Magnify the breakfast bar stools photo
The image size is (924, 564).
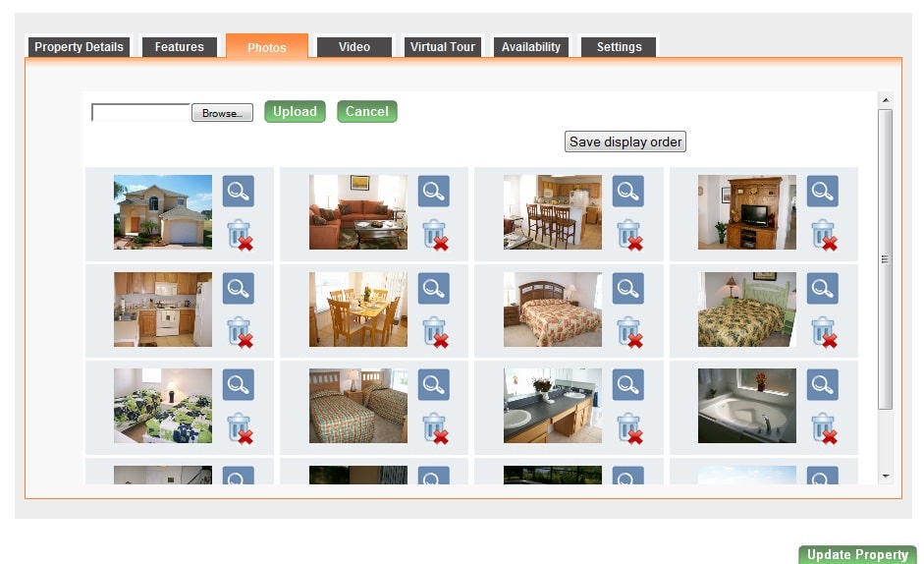(x=628, y=192)
